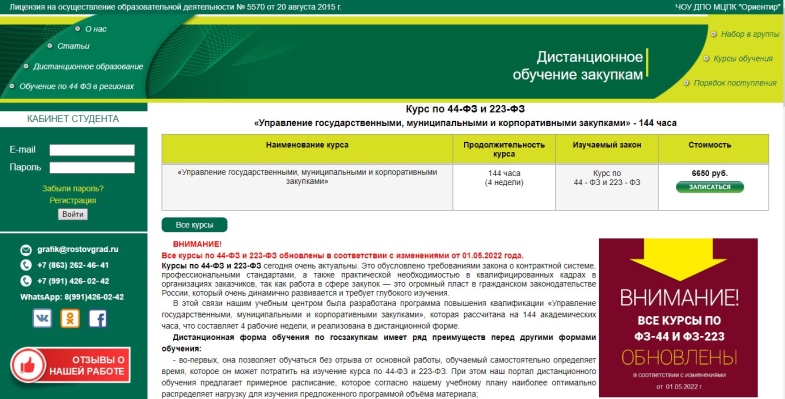Open 'Курсы обучения' menu item
This screenshot has width=785, height=399.
click(743, 59)
